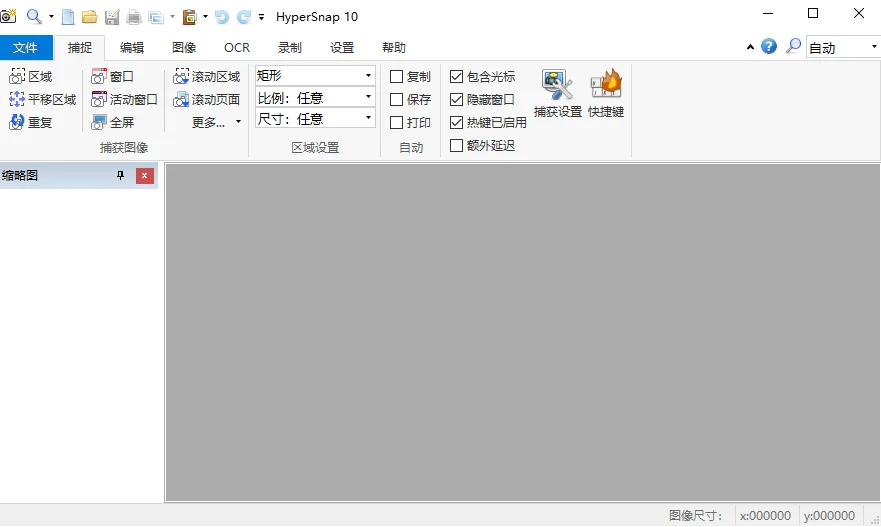Choose 平移区域 pan region capture

coord(43,99)
